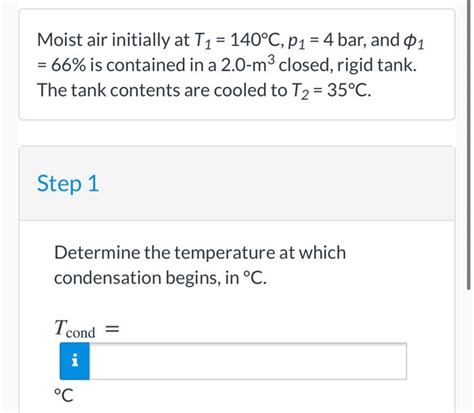Focus the T cond answer input field

248,361
